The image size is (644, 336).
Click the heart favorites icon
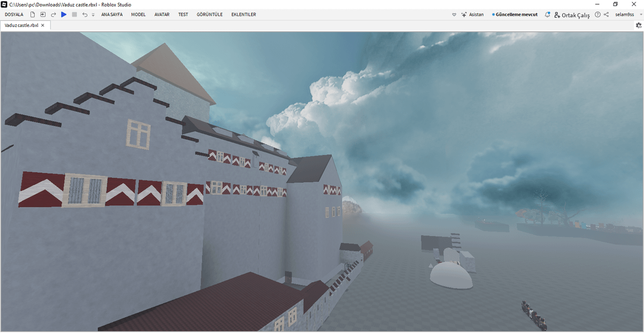click(454, 14)
